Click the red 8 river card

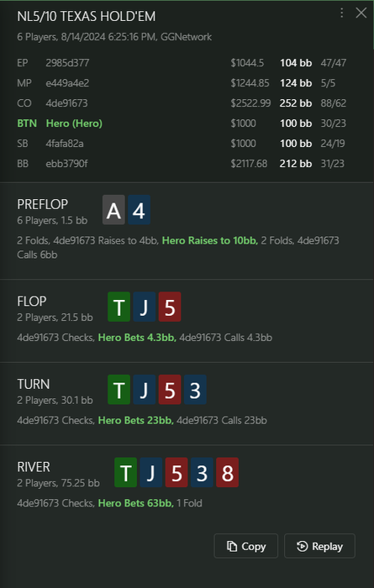227,472
